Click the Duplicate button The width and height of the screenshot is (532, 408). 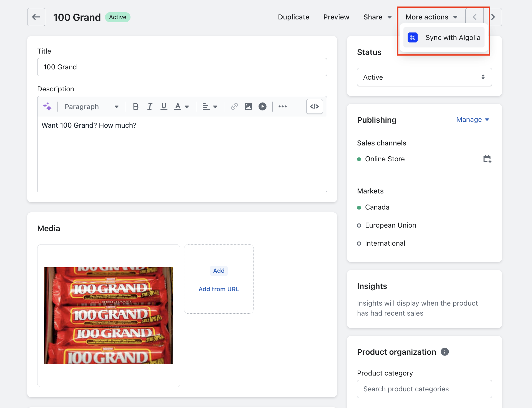tap(293, 17)
